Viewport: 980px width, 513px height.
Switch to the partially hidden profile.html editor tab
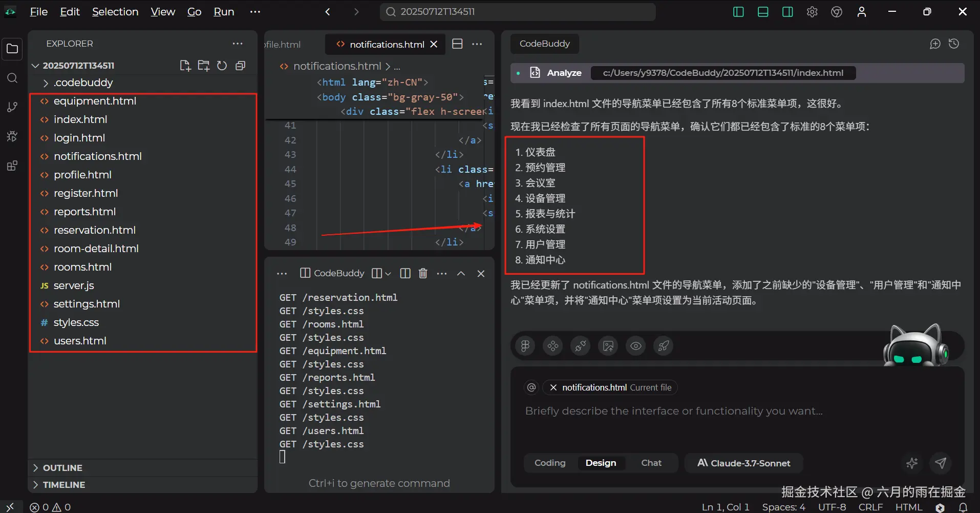point(283,45)
